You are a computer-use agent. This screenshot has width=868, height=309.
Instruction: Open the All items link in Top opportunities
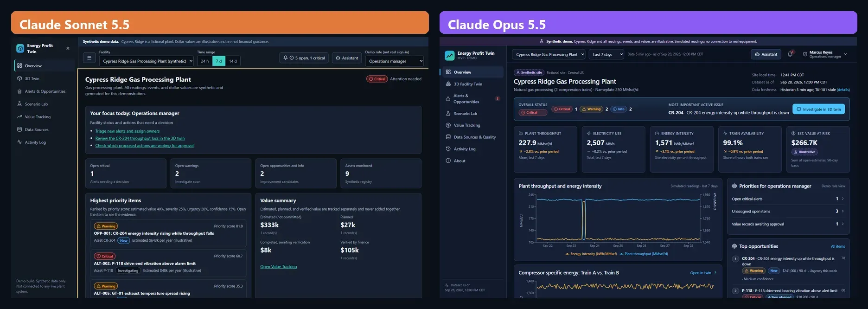[838, 246]
